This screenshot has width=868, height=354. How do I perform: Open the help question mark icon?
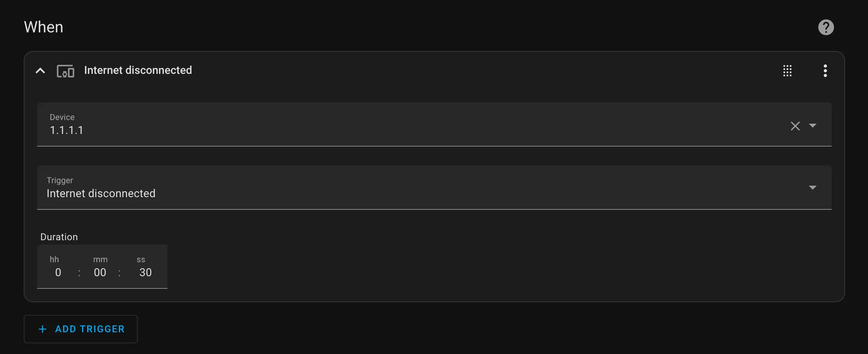coord(826,27)
